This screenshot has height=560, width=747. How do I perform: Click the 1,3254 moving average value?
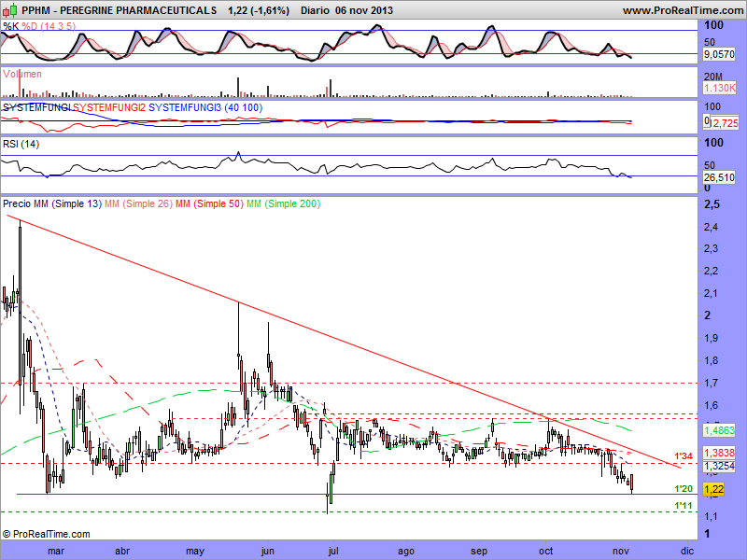(x=719, y=466)
